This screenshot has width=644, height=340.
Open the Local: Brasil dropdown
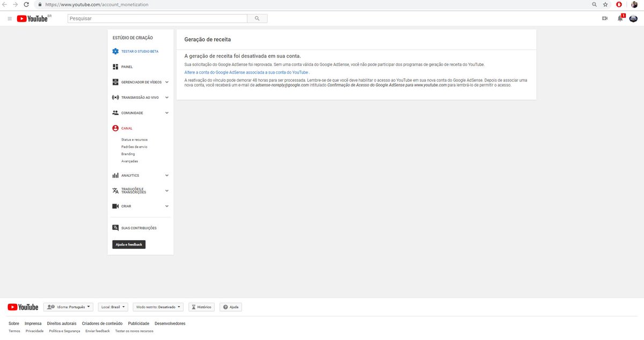pos(113,307)
